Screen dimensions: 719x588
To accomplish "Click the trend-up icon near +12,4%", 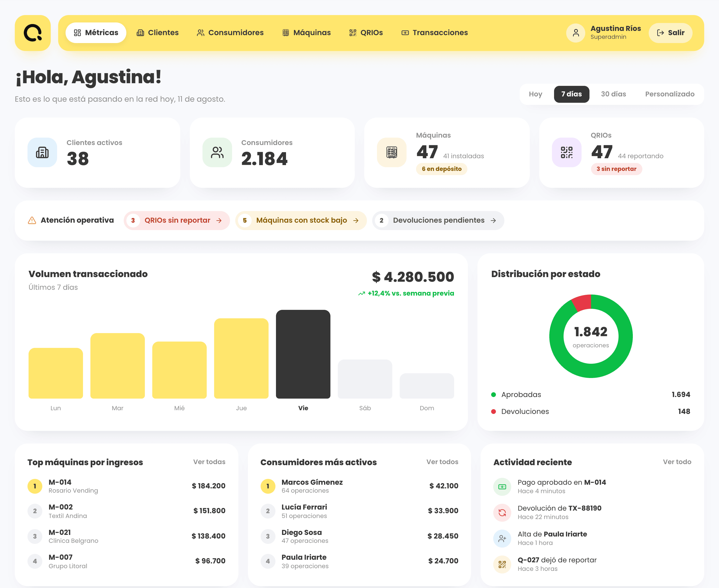I will point(361,294).
